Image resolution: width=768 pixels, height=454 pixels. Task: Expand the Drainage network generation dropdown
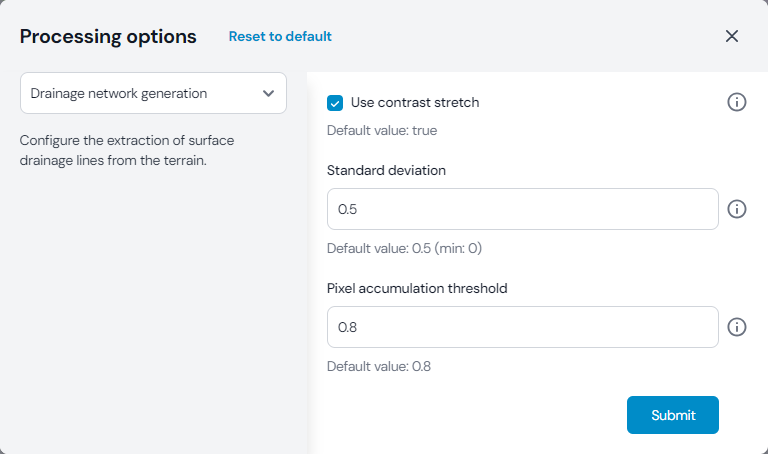tap(153, 93)
